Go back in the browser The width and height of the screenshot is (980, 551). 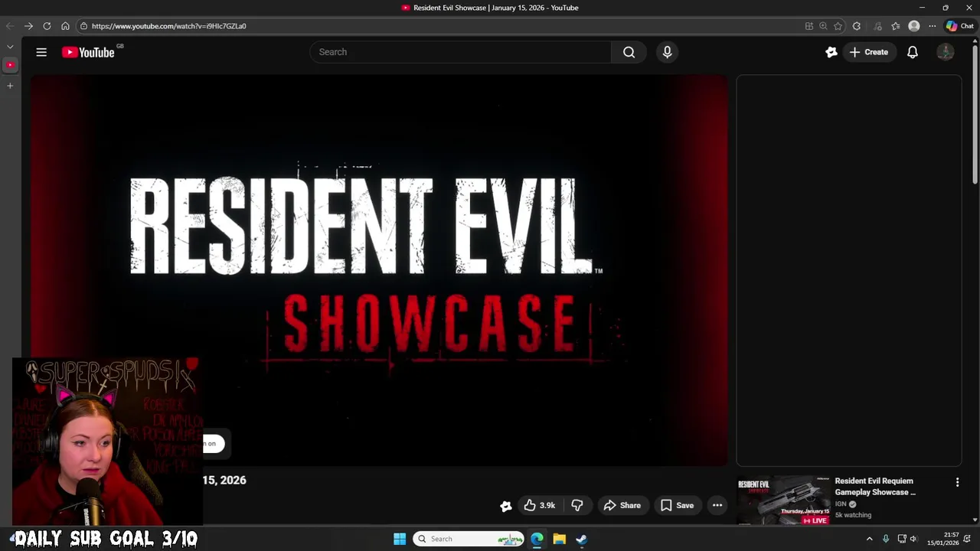pos(10,26)
